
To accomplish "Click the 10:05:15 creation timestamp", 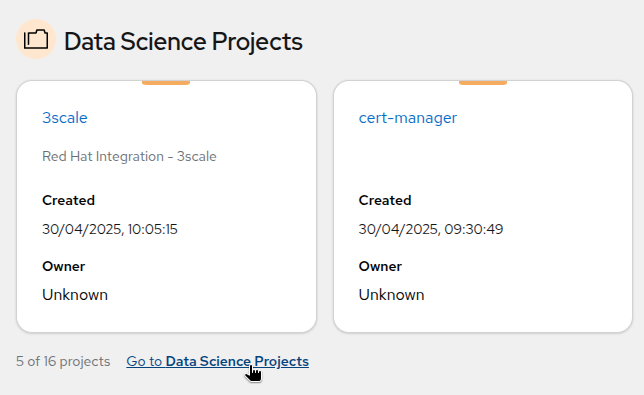I will [x=152, y=229].
